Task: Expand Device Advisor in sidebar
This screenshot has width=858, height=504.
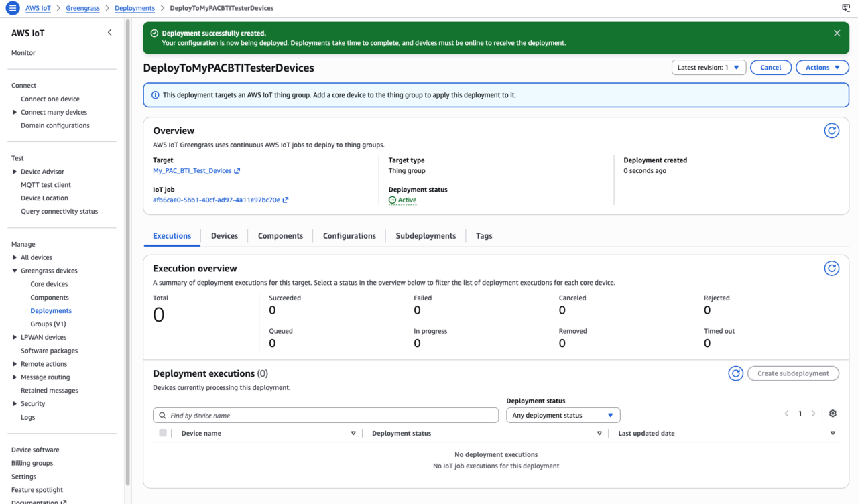Action: [x=15, y=172]
